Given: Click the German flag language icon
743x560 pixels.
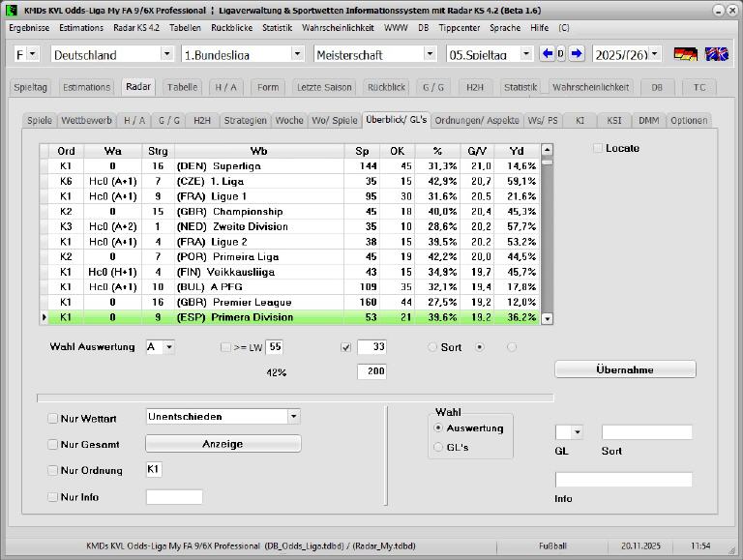Looking at the screenshot, I should [x=685, y=54].
